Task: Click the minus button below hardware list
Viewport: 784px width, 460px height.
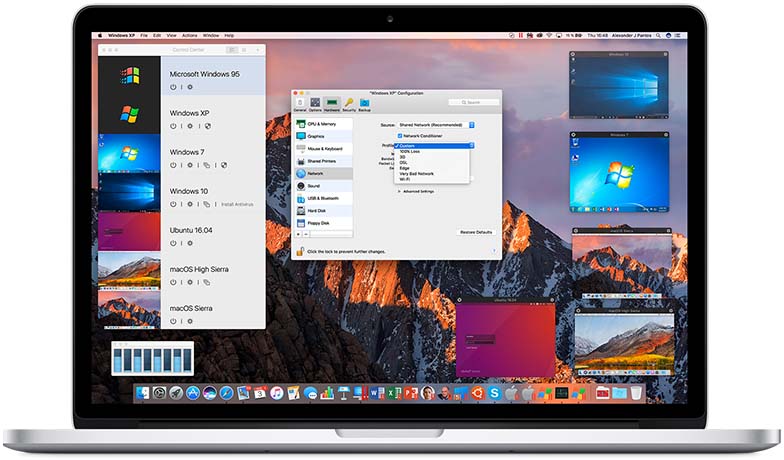Action: 306,234
